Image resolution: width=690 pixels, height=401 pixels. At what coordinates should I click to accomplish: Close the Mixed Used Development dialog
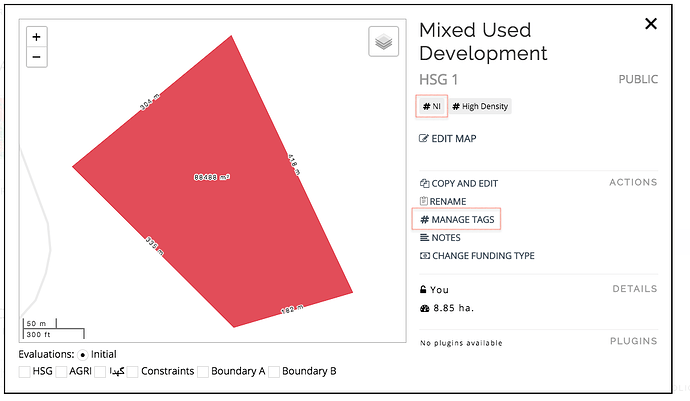click(x=651, y=24)
